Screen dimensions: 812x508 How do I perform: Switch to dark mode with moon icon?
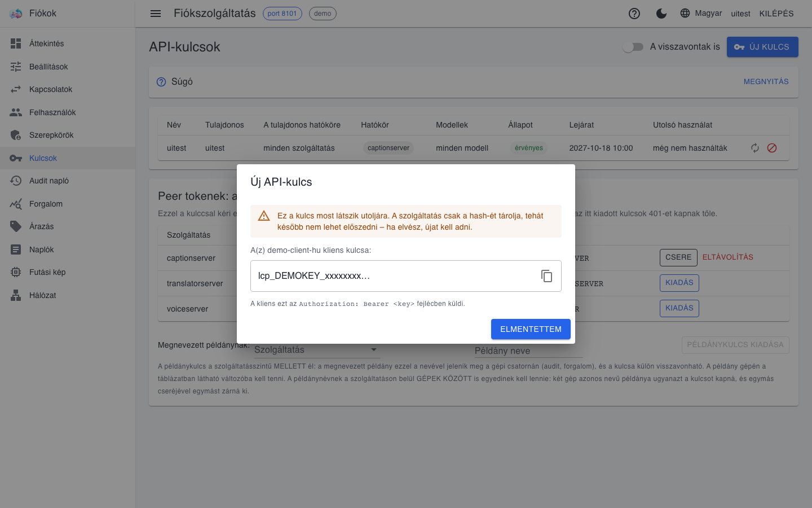pos(661,14)
